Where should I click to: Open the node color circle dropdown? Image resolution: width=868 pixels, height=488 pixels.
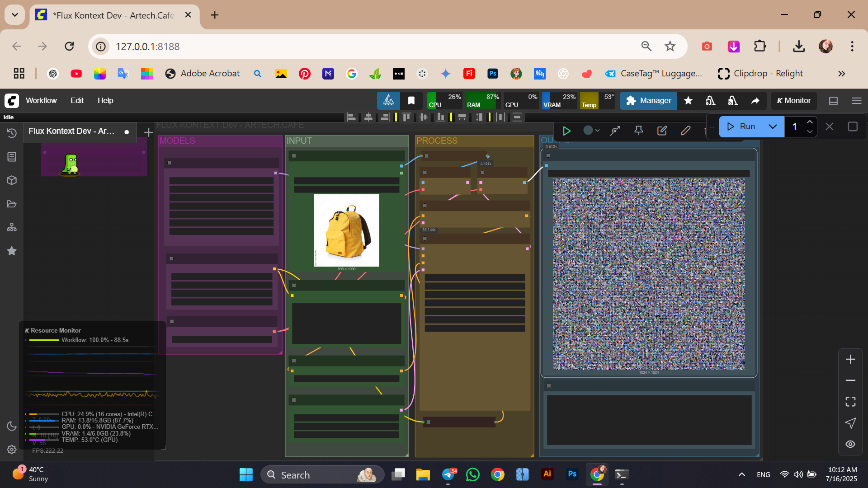click(x=591, y=131)
